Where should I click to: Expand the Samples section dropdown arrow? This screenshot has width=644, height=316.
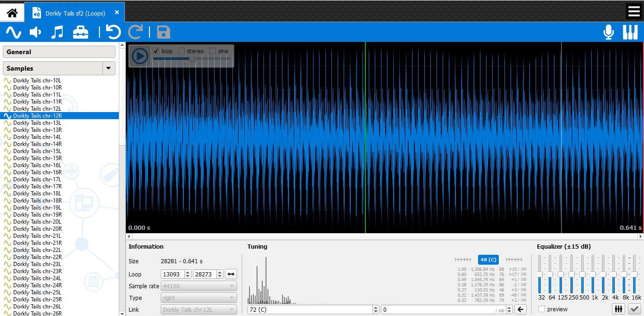point(109,68)
